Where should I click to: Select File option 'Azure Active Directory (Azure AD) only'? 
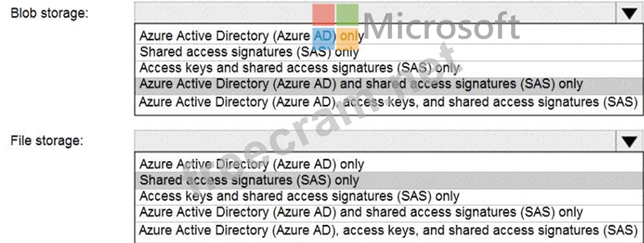[x=251, y=164]
